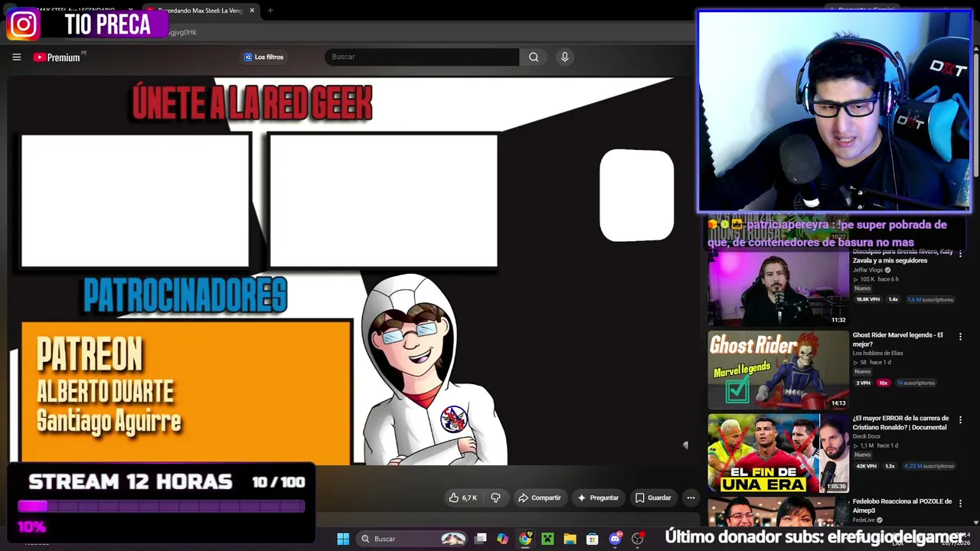Viewport: 980px width, 551px height.
Task: Click the 16.8K VPH badge
Action: (x=867, y=300)
